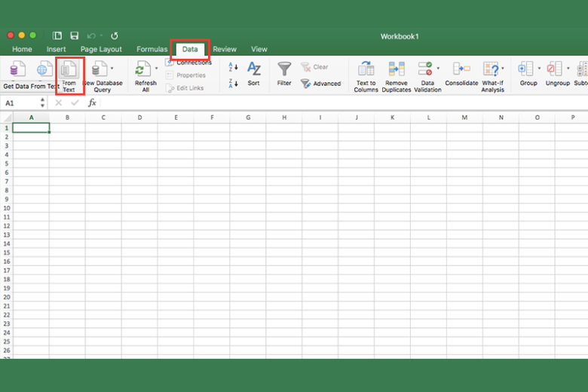Viewport: 588px width, 392px height.
Task: Sort ascending A to Z
Action: tap(233, 67)
